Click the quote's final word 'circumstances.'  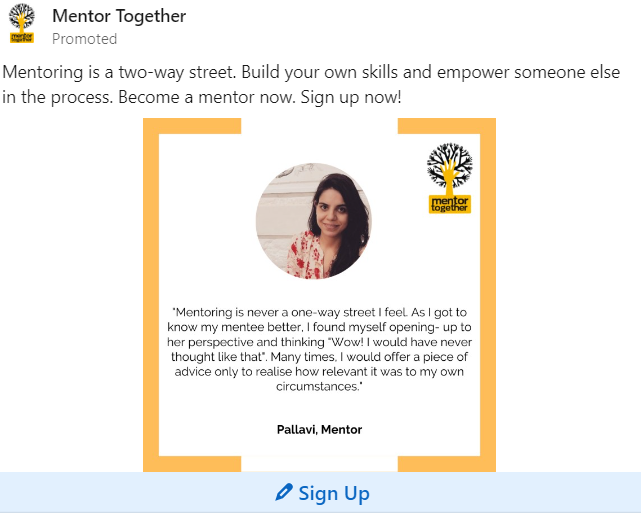pos(319,386)
